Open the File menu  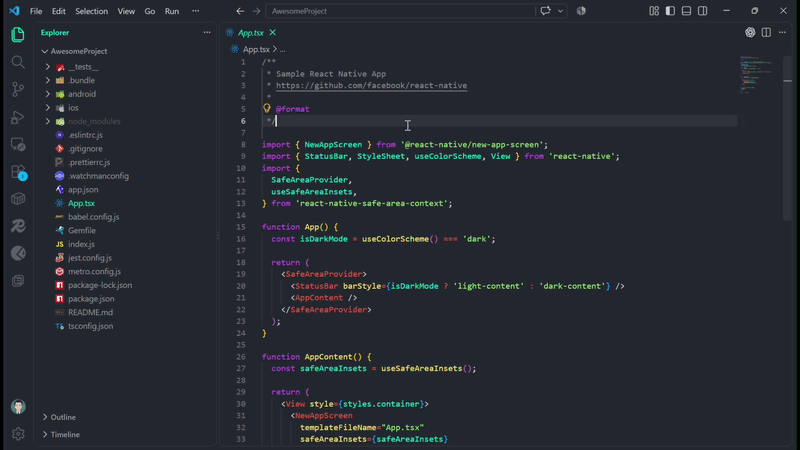[36, 11]
